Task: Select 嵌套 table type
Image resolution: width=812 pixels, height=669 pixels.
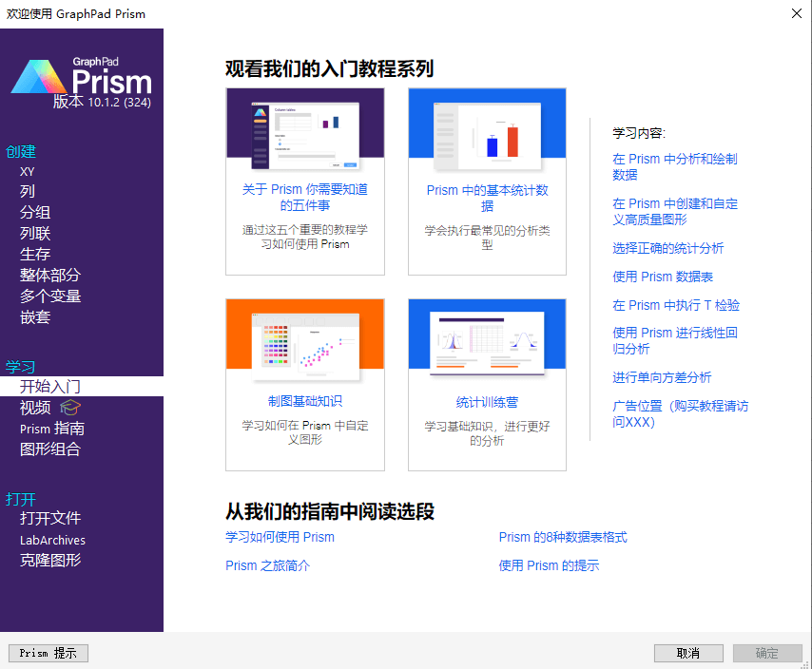Action: 35,317
